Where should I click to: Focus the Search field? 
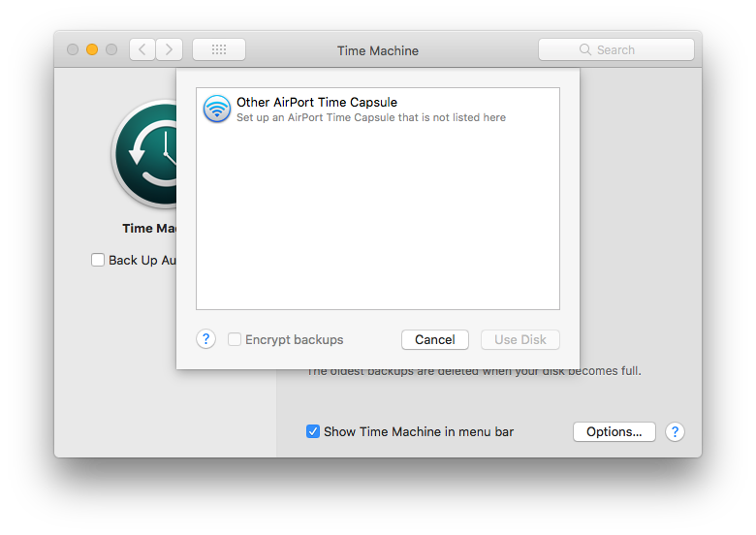point(616,49)
